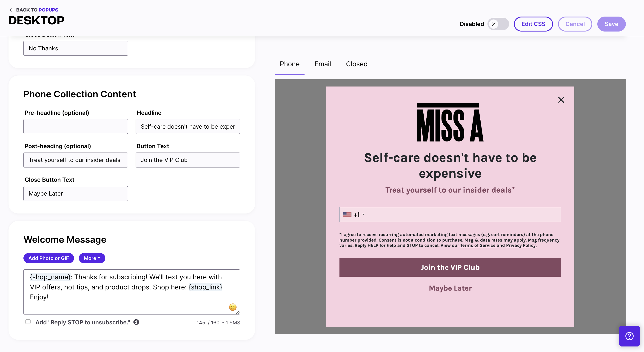Image resolution: width=644 pixels, height=352 pixels.
Task: Click the MISS A logo in the preview
Action: [450, 122]
